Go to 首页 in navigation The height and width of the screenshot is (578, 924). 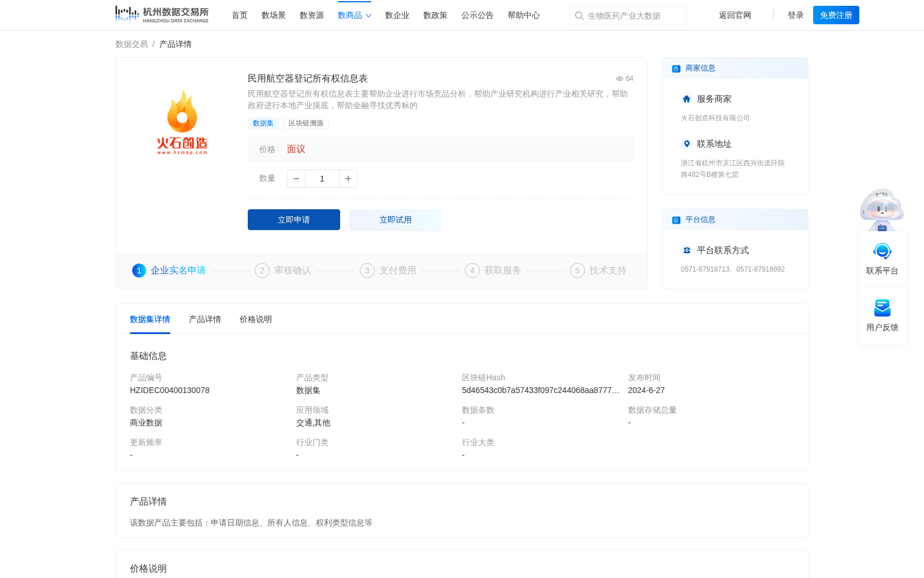click(x=240, y=16)
